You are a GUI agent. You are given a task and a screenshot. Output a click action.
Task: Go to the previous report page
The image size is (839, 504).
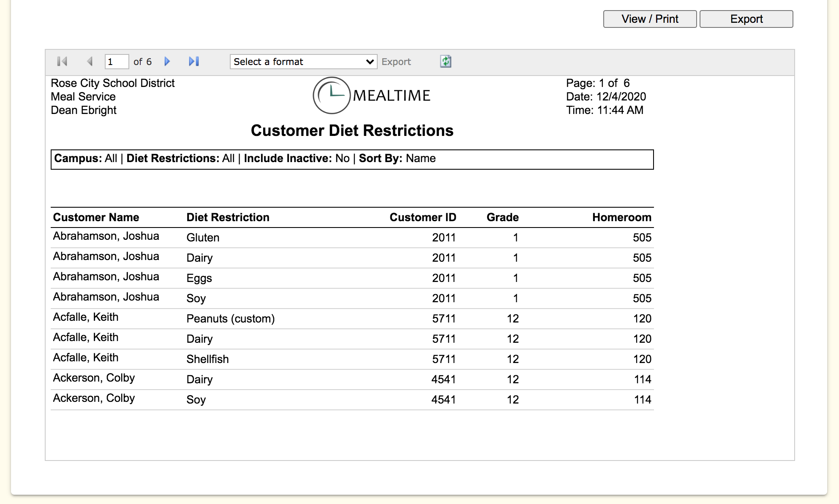coord(90,62)
